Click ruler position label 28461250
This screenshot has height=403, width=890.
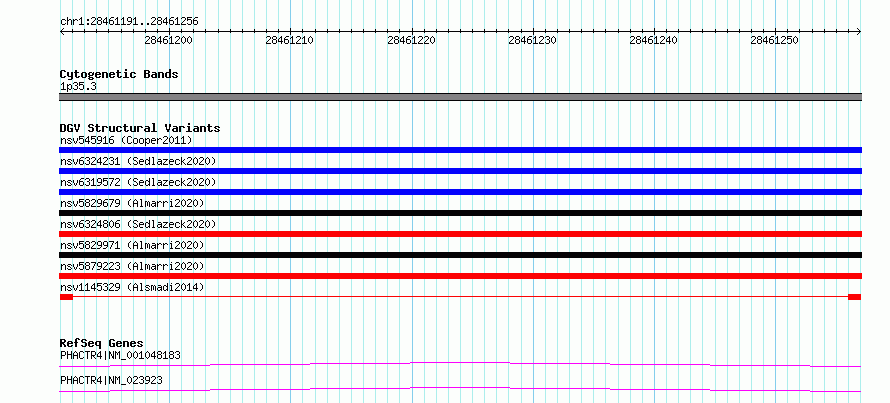tap(774, 40)
